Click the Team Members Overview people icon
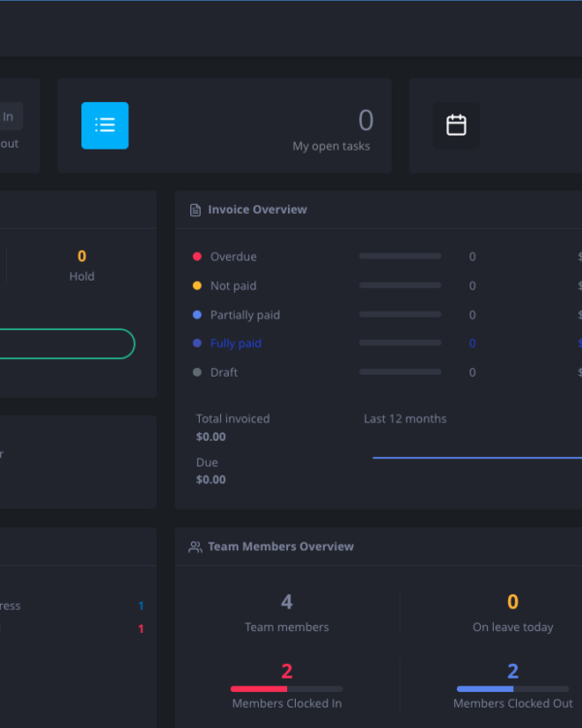This screenshot has height=728, width=582. [195, 547]
